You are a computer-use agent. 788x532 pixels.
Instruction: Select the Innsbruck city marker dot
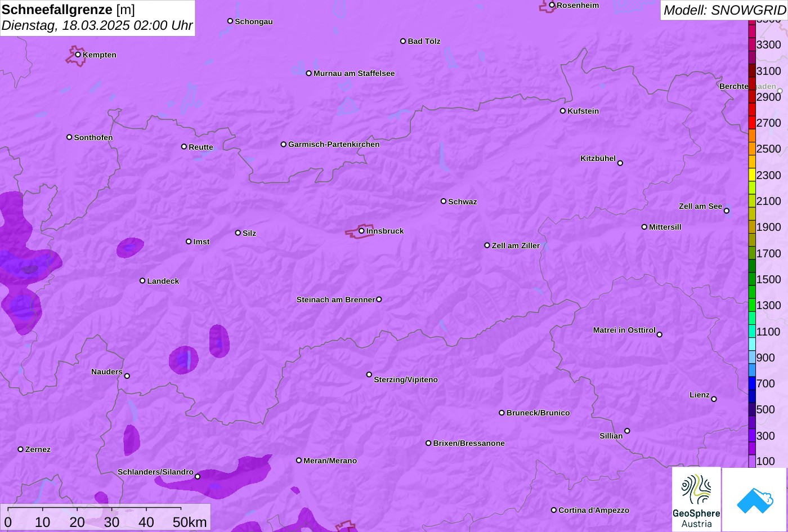[361, 231]
